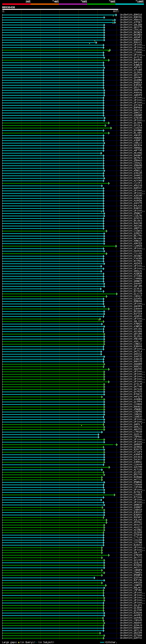Viewport: 146px width, 644px height.
Task: Select hit UniRef100_B6SWZ4
Action: click(131, 32)
